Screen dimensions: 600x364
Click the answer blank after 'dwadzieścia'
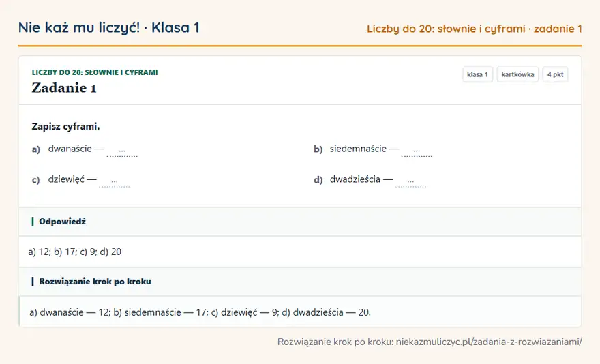coord(410,182)
